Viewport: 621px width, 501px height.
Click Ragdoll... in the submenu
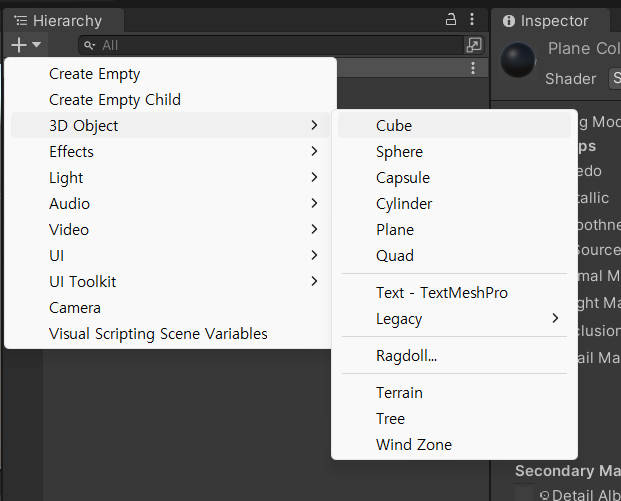point(406,356)
